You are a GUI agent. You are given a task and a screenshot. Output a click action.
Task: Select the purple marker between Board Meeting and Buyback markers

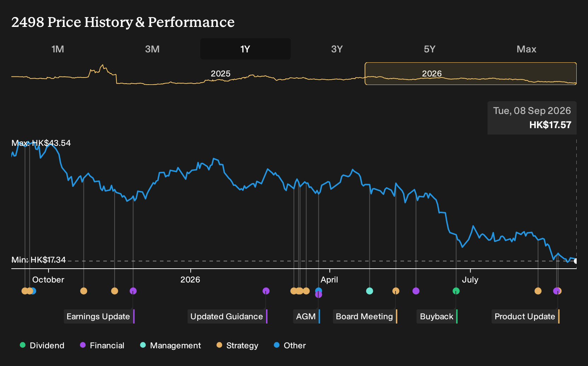[x=416, y=291]
